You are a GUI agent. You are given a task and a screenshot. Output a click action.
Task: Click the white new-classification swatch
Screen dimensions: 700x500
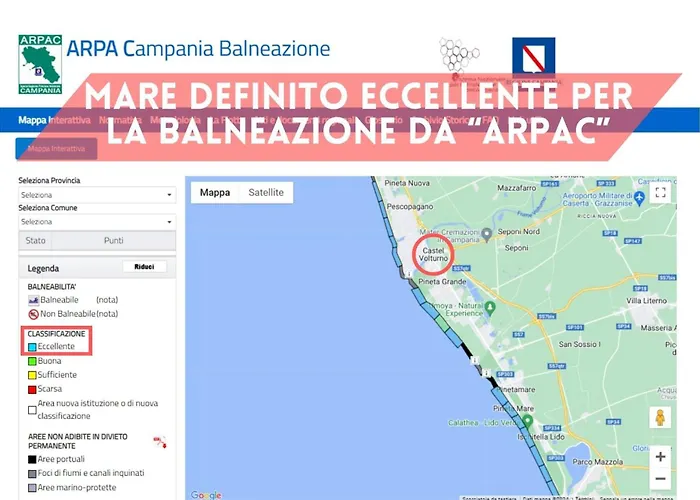[32, 410]
